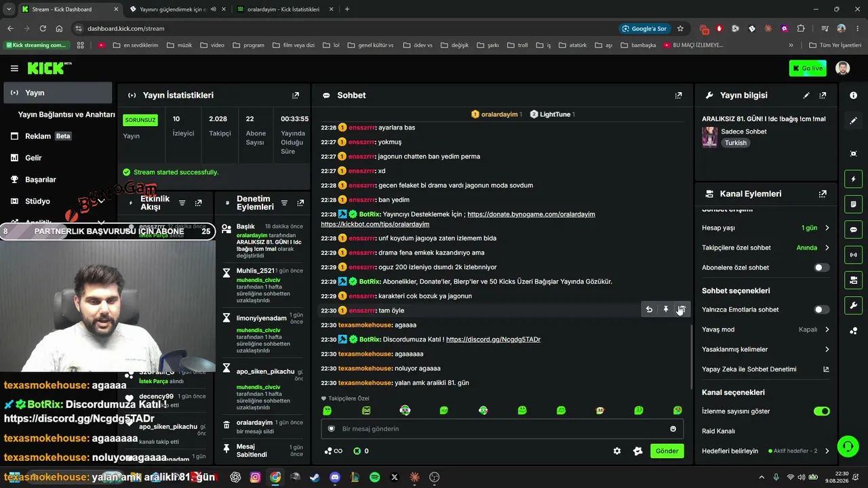This screenshot has height=488, width=868.
Task: Open Başarılar in the left sidebar
Action: pyautogui.click(x=58, y=180)
